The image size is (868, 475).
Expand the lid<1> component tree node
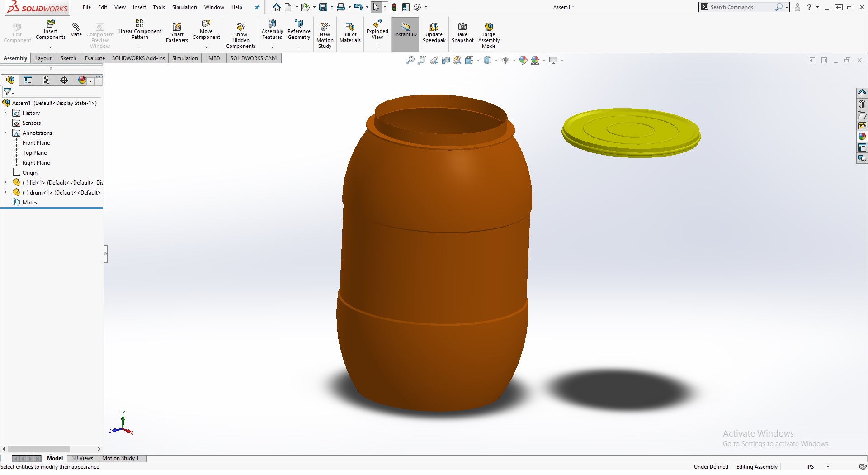5,183
